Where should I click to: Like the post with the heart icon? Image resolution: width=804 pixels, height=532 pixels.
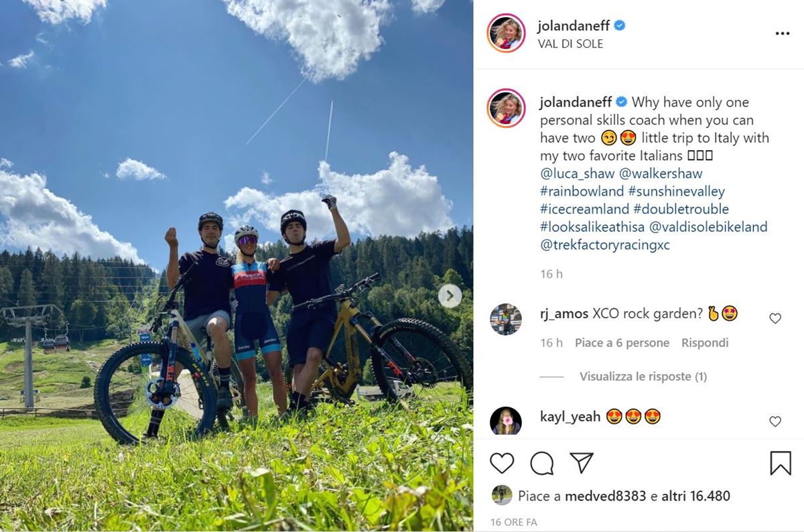click(502, 463)
